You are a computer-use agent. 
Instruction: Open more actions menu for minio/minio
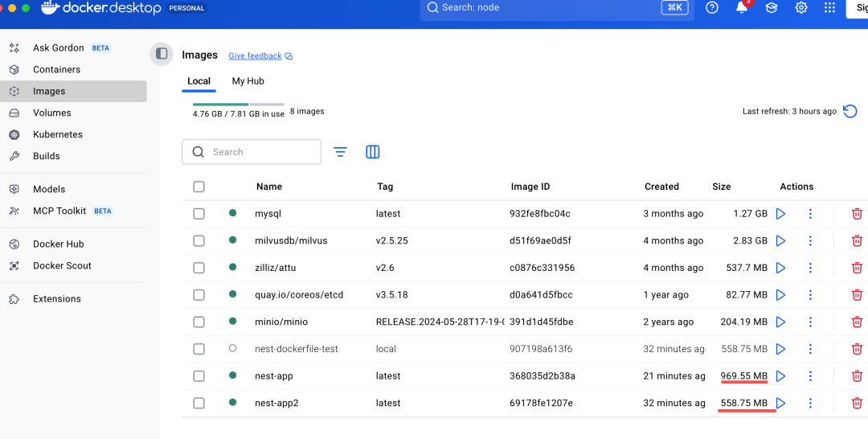coord(810,322)
